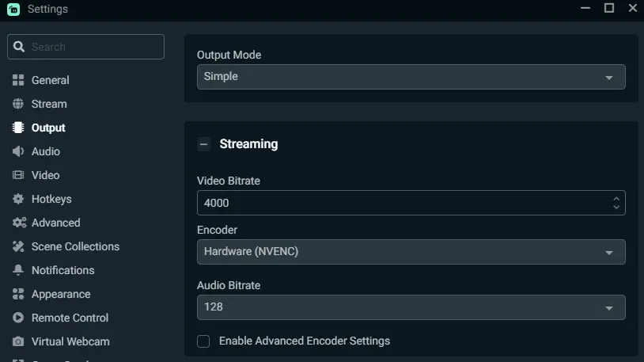Click the search magnifier icon

point(18,47)
